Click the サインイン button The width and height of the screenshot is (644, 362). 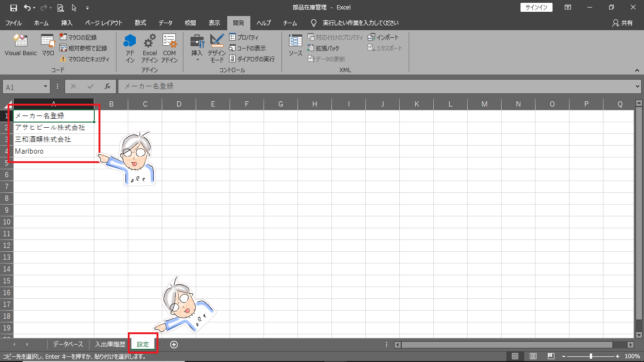537,8
